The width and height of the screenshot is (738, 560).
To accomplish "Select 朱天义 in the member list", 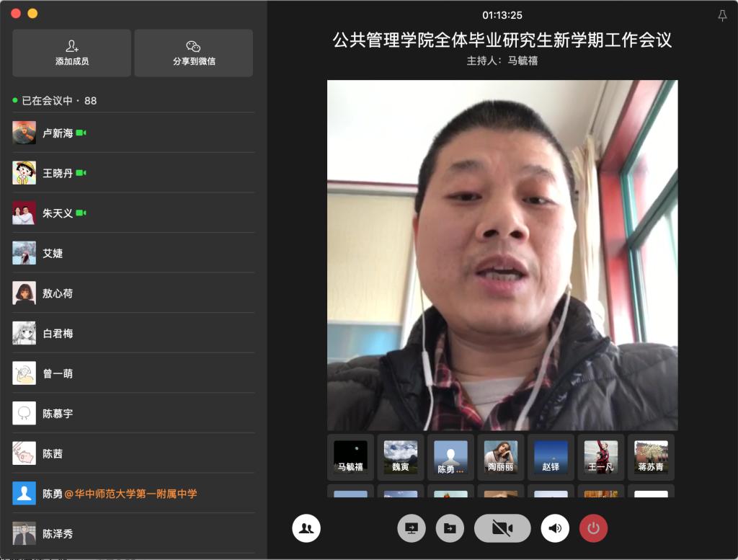I will pos(58,213).
